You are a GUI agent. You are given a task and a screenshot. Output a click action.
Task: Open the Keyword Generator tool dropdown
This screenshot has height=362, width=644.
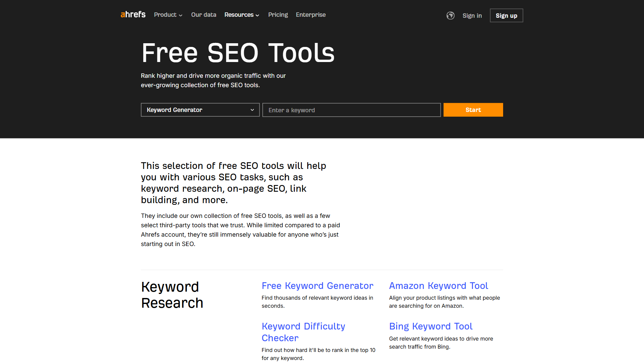pos(200,110)
